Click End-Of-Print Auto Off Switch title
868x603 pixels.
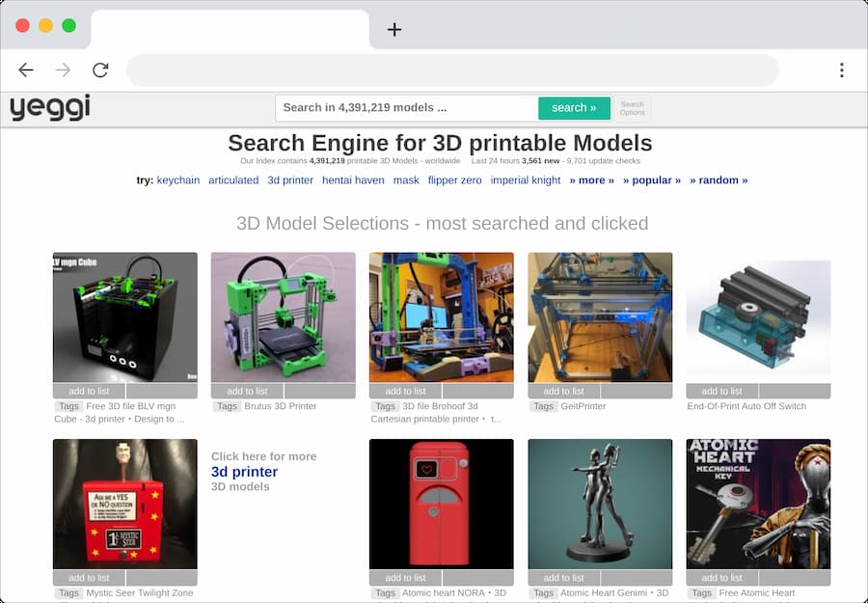coord(746,406)
